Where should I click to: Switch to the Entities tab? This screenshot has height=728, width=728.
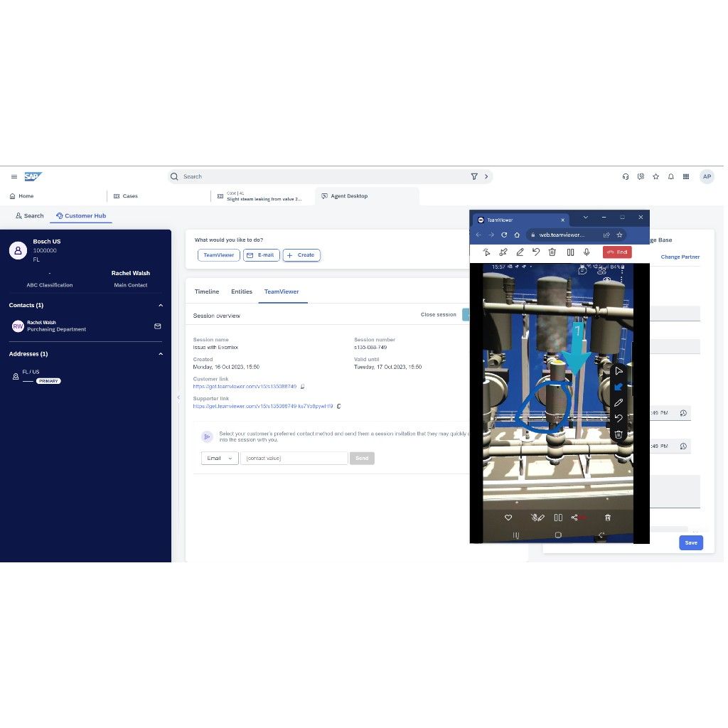coord(242,291)
